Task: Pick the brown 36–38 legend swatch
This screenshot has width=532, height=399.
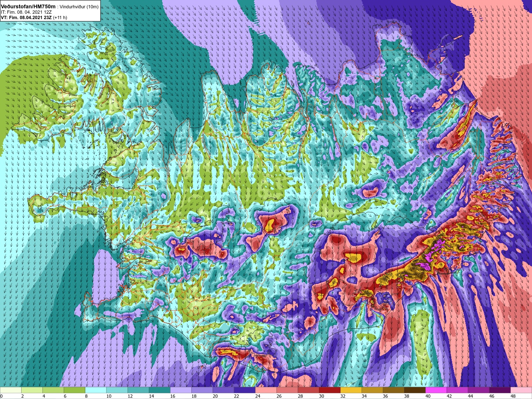Action: (x=393, y=390)
